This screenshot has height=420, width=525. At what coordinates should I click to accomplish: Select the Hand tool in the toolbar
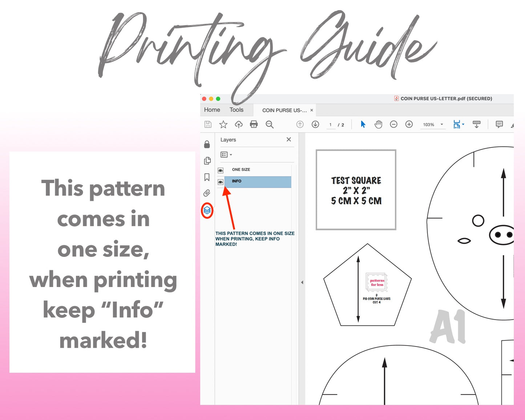pyautogui.click(x=378, y=124)
